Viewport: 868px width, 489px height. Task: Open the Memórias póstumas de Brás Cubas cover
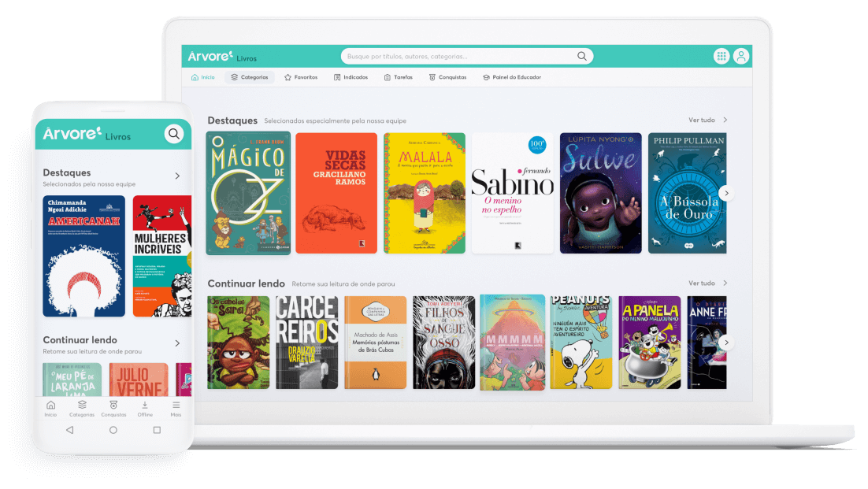[x=376, y=343]
